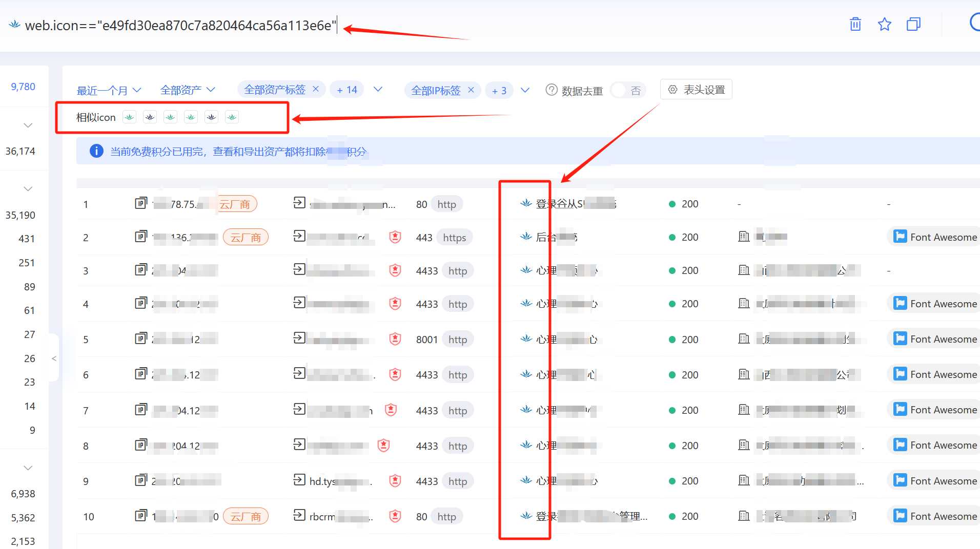Click the red shield icon in row 2
980x549 pixels.
(395, 237)
